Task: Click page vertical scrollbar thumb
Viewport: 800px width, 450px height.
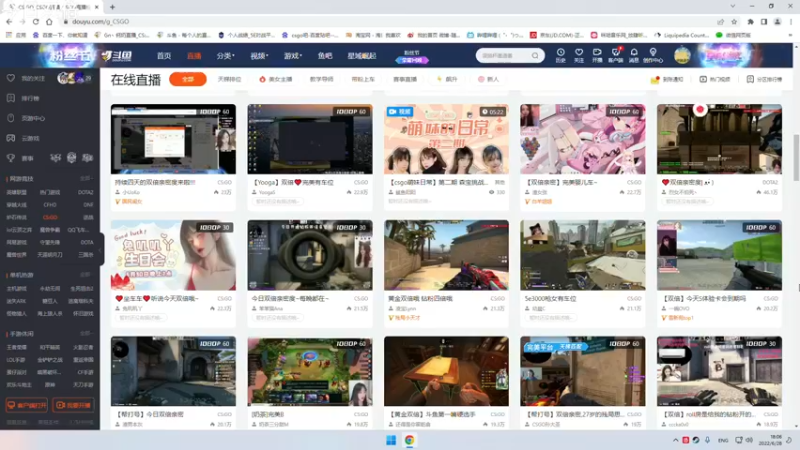Action: point(796,157)
